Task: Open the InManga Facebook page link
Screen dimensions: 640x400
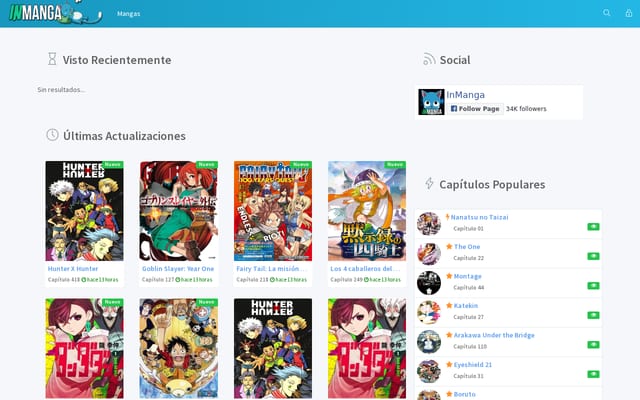Action: (465, 95)
